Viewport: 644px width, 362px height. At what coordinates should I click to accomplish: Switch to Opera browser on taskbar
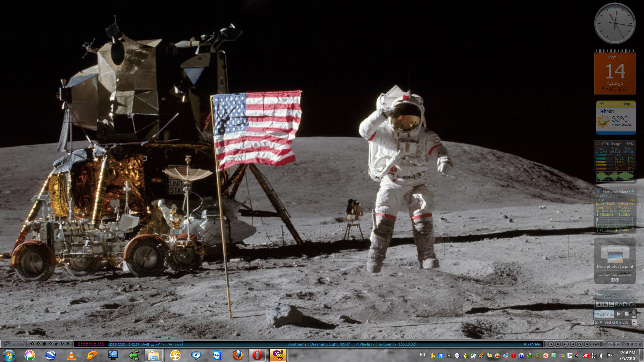click(x=257, y=355)
